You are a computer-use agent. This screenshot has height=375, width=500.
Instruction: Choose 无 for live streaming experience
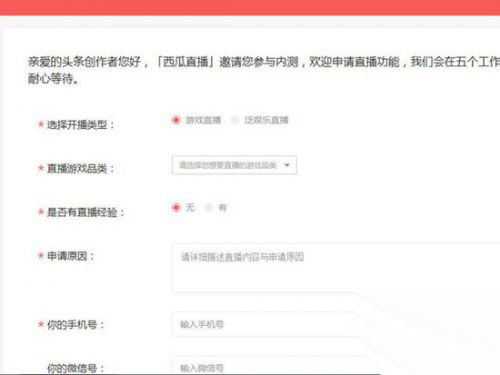click(x=176, y=207)
